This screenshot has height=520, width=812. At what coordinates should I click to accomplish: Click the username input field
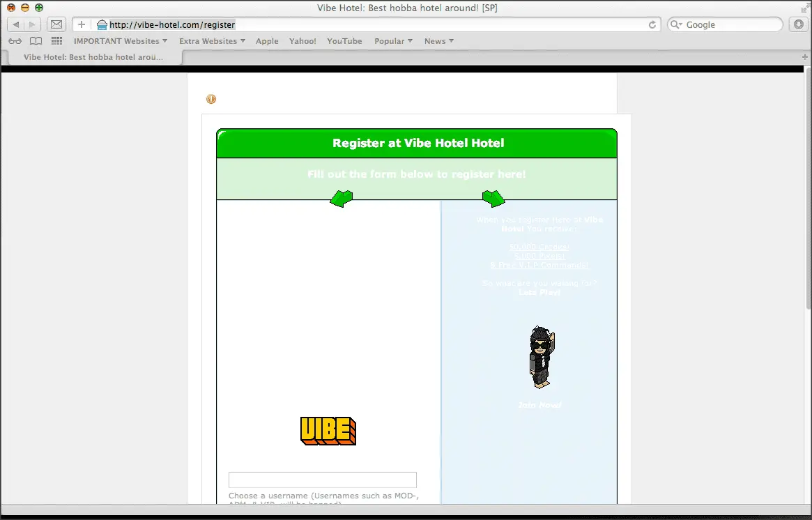point(323,480)
